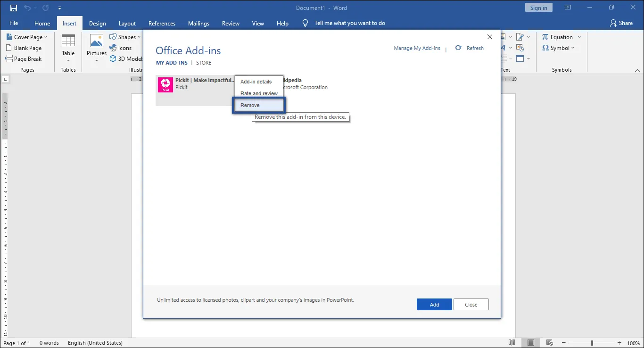Select Rate and review for Pickit
Screen dimensions: 644x348
(x=258, y=93)
